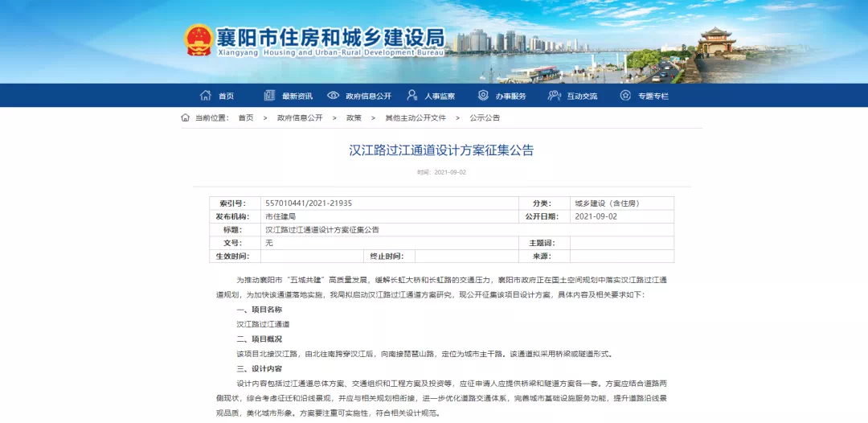Screen dimensions: 868x423
Task: Click the 分类 label cell
Action: pos(544,203)
